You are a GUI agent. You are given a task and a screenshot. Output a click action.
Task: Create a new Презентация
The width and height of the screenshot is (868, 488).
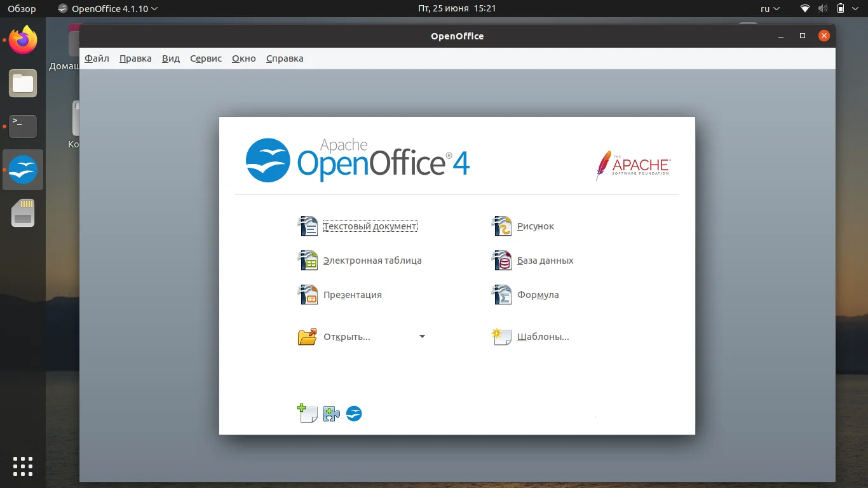pos(340,295)
